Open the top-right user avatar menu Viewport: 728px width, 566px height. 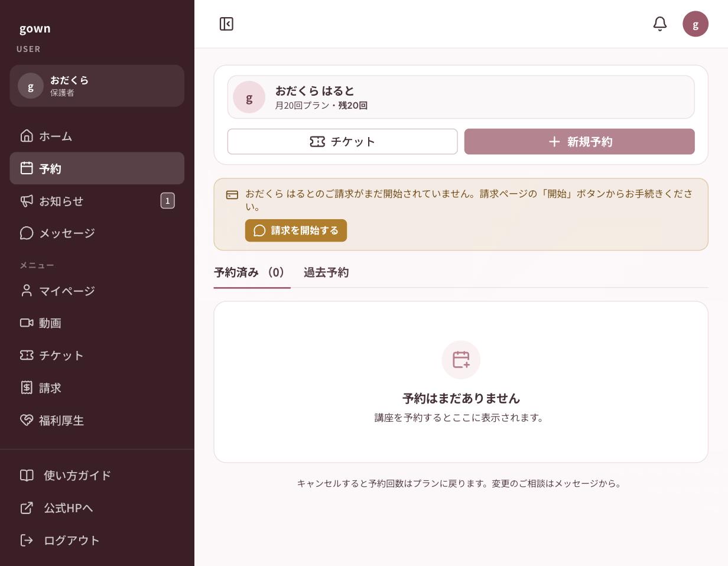tap(695, 24)
